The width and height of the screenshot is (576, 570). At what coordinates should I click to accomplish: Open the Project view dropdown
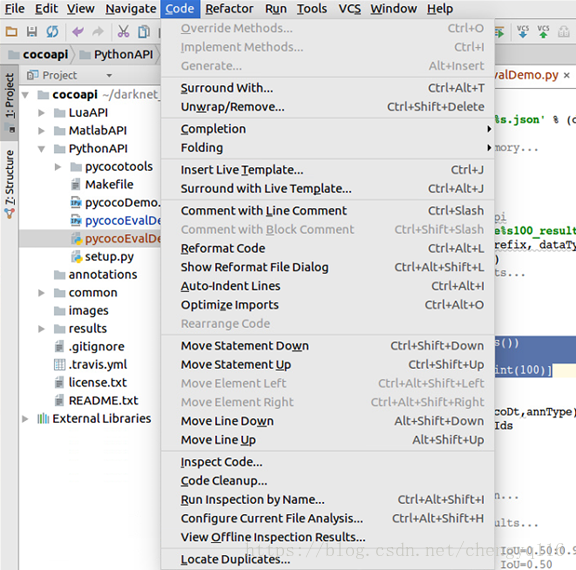point(109,76)
